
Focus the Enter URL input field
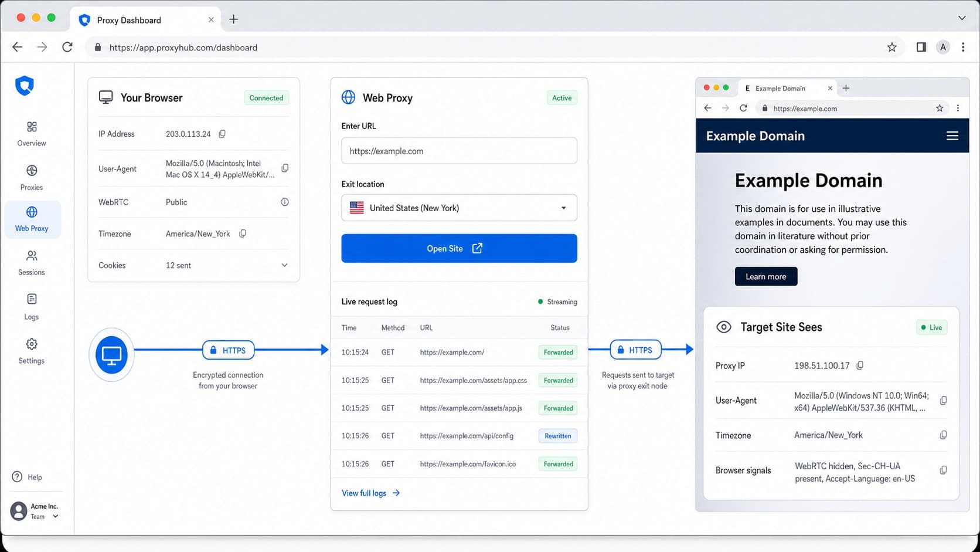pyautogui.click(x=459, y=151)
